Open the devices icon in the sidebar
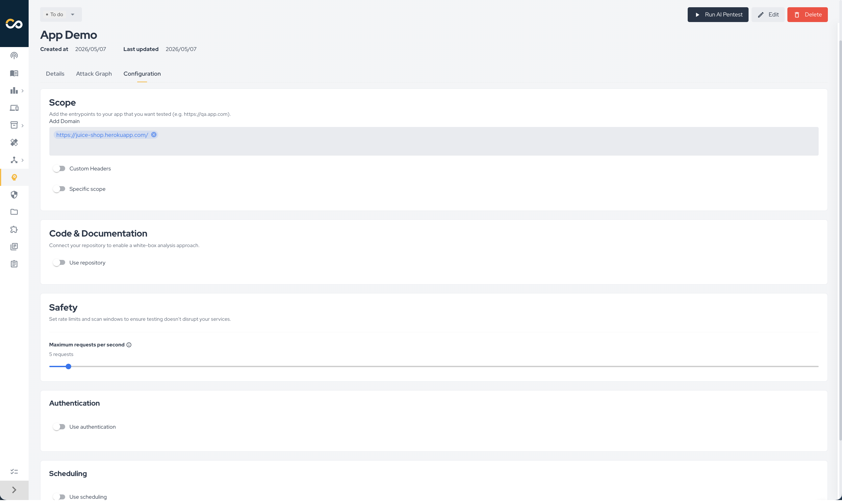The width and height of the screenshot is (842, 504). click(x=14, y=108)
